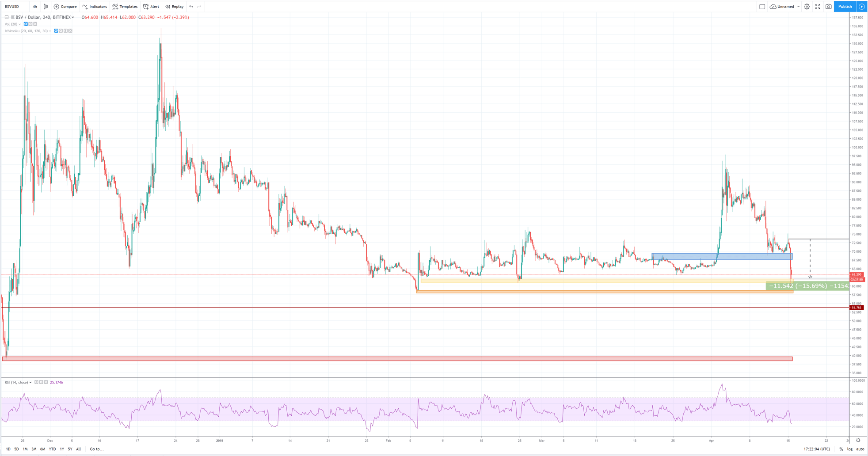
Task: Select the 1D time range
Action: pyautogui.click(x=8, y=449)
